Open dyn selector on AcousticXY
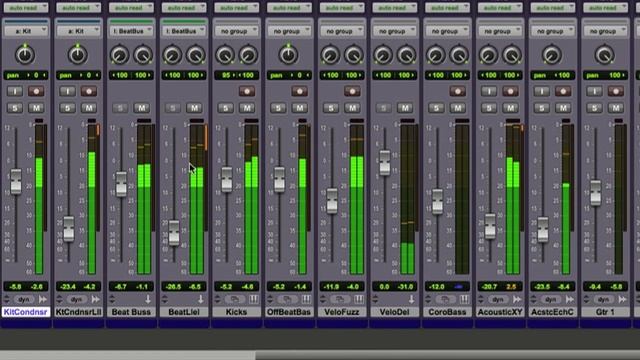 [x=498, y=299]
